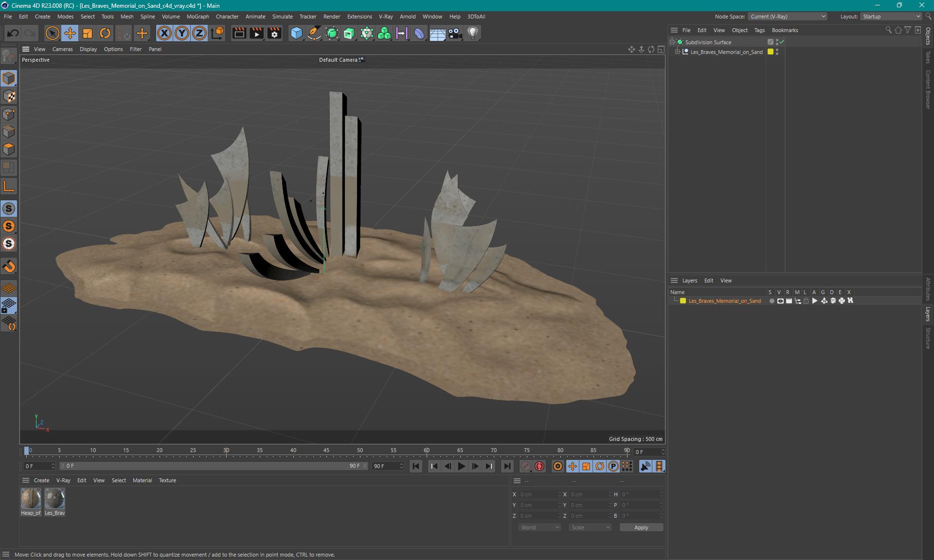Open the Cameras viewport menu
Image resolution: width=934 pixels, height=560 pixels.
(x=62, y=49)
